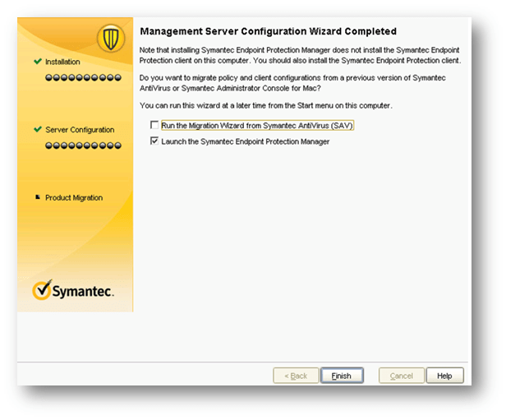Click the yellow Symantec checkmark logo circle

pyautogui.click(x=43, y=290)
